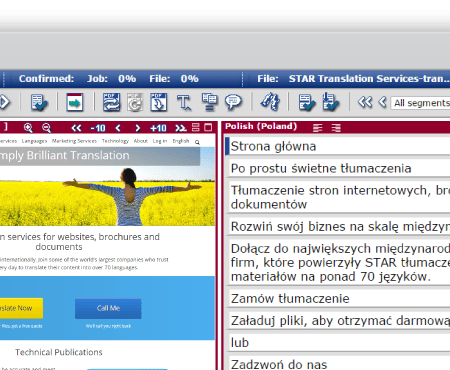Select 'Rozwiń swój biznes' segment
This screenshot has height=370, width=450.
tap(339, 226)
